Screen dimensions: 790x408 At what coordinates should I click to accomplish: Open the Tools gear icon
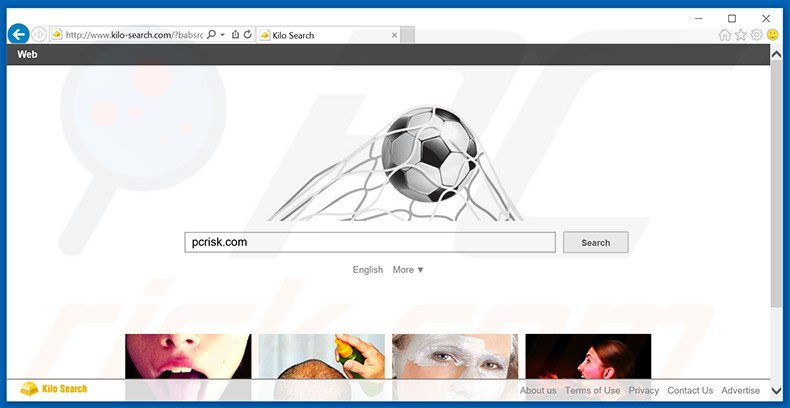756,35
